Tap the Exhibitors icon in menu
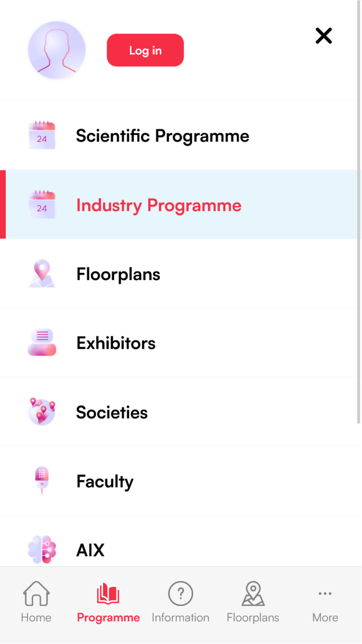 pos(42,342)
